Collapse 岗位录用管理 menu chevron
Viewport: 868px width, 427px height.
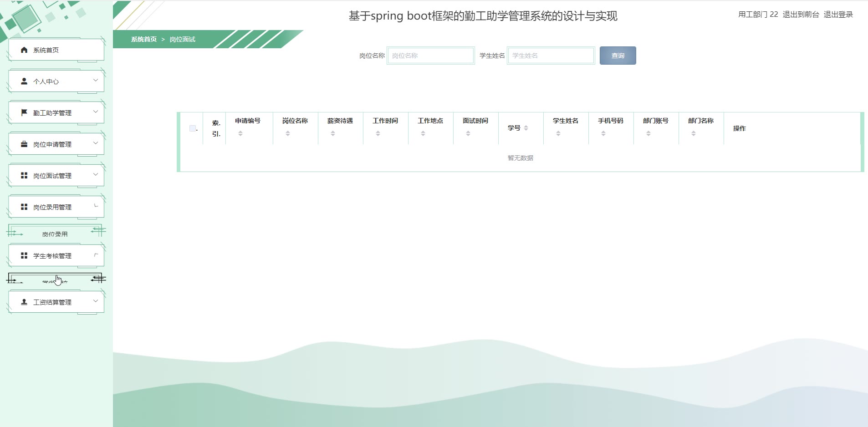96,206
